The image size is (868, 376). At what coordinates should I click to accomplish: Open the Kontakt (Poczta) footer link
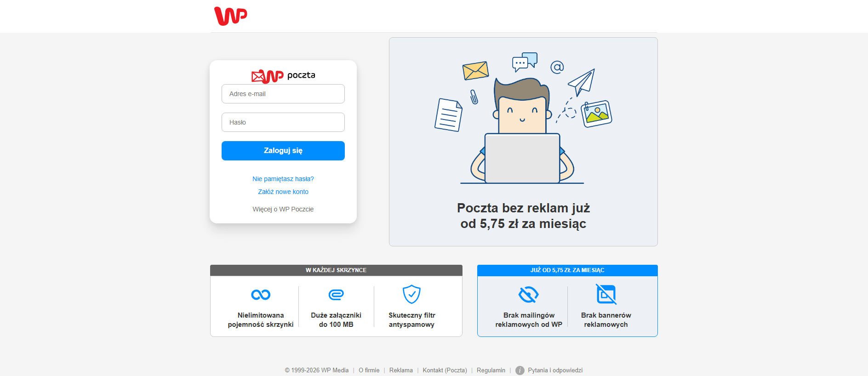click(445, 370)
